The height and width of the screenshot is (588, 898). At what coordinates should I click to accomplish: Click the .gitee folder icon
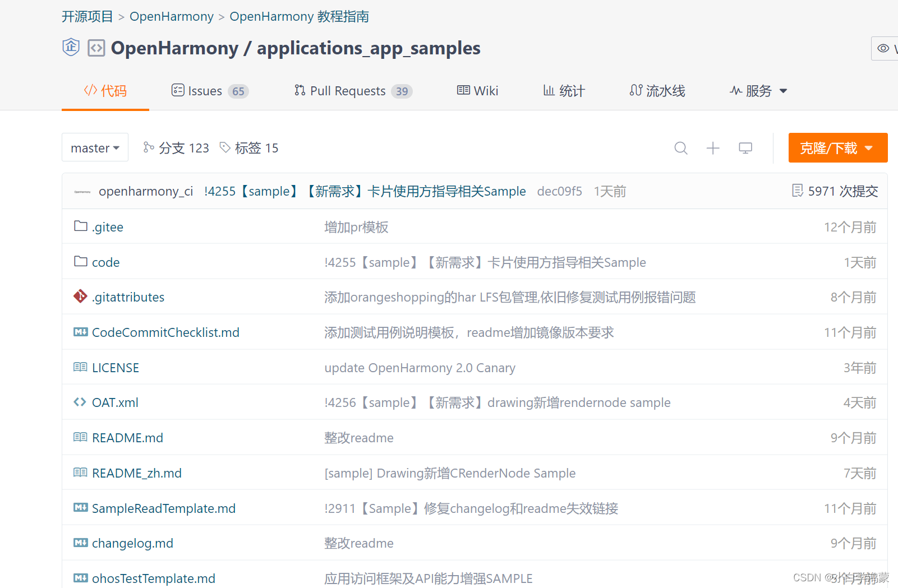click(81, 226)
